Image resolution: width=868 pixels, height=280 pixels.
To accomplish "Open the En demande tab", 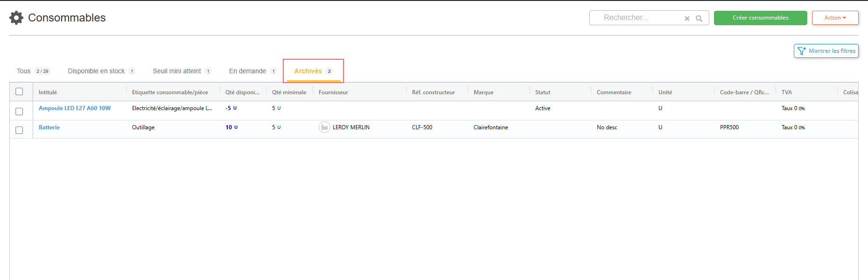I will 247,71.
